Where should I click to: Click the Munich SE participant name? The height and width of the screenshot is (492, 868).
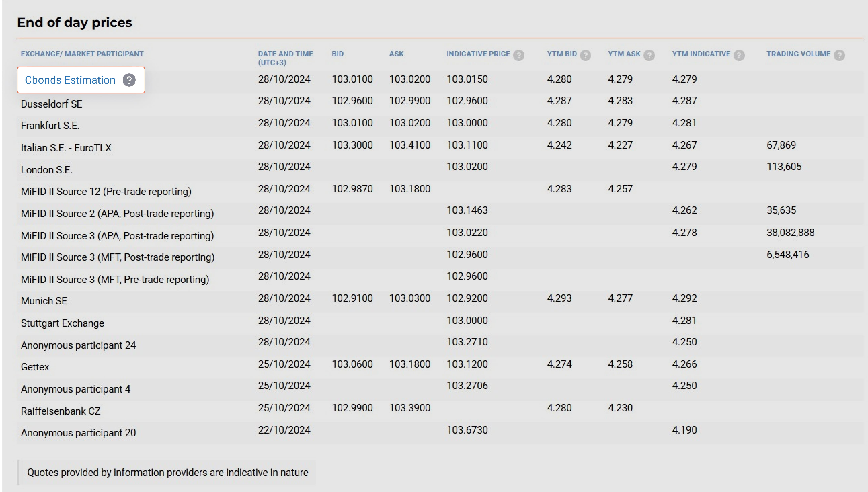[x=44, y=301]
